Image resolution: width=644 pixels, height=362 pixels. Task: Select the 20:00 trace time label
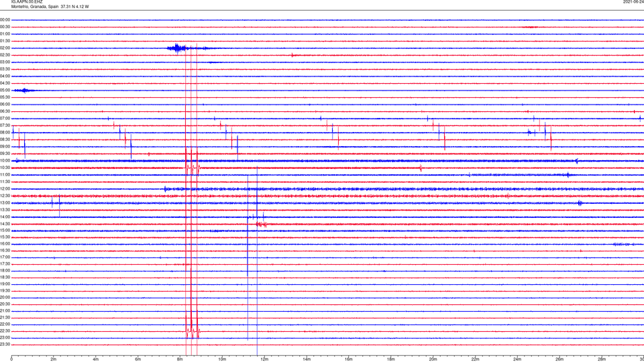5,298
